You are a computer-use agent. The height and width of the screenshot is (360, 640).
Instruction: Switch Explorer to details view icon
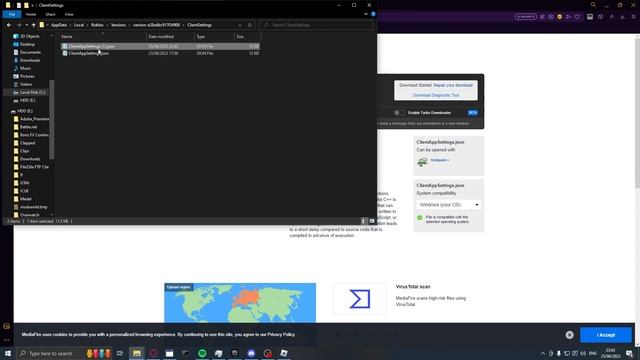coord(364,221)
